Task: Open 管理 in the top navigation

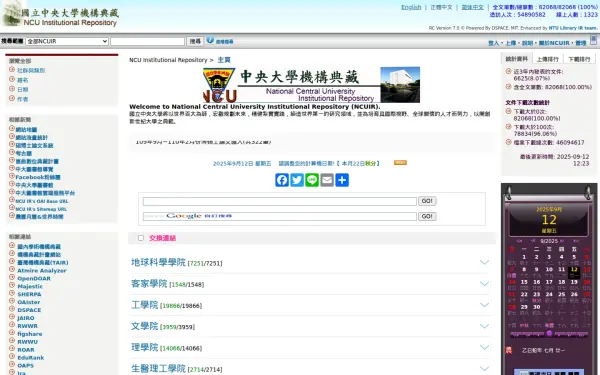Action: [x=581, y=43]
